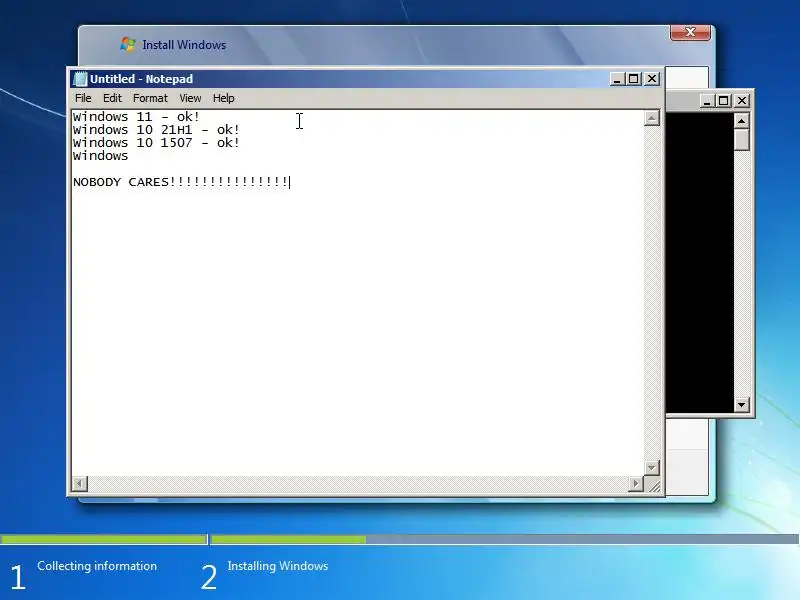800x600 pixels.
Task: Click console window scrollbar down arrow
Action: click(x=741, y=405)
